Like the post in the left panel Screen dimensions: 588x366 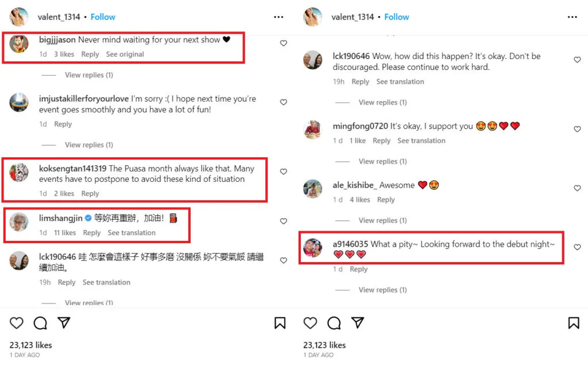[x=17, y=323]
